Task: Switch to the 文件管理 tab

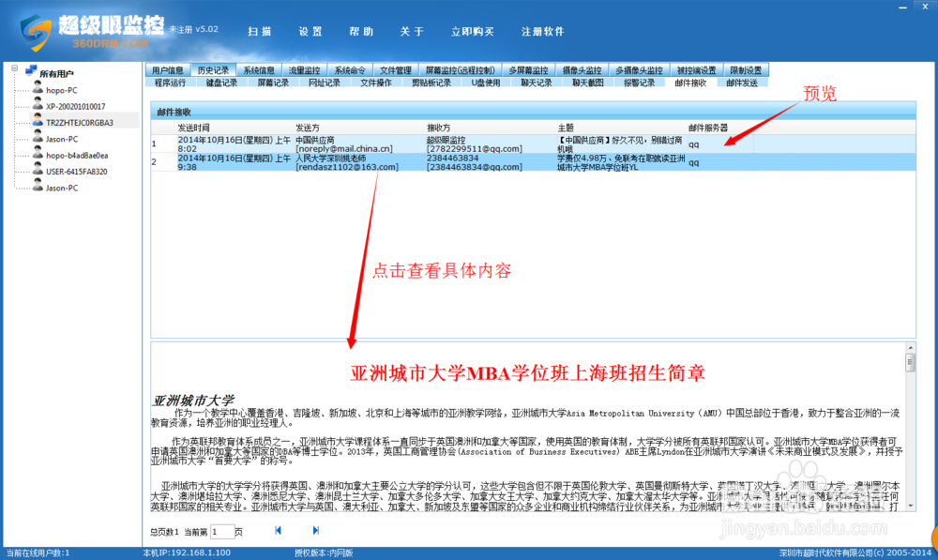Action: pos(396,70)
